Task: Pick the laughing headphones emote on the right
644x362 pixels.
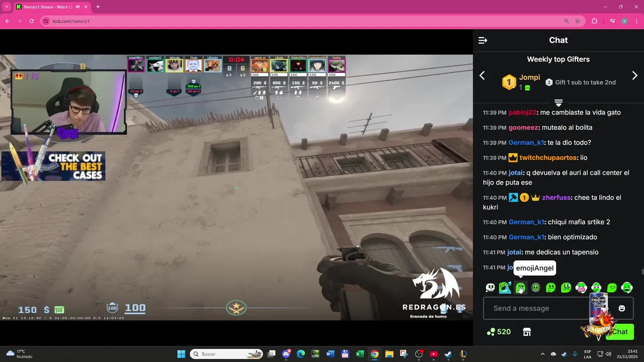Action: click(627, 288)
